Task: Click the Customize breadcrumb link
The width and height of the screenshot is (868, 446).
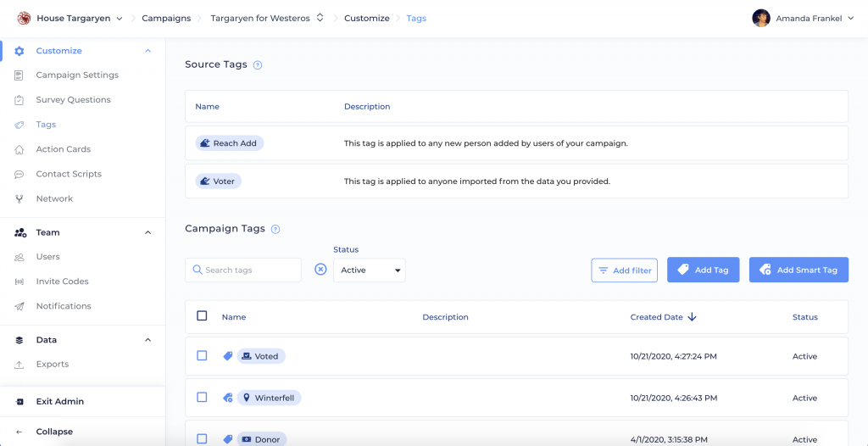Action: coord(367,19)
